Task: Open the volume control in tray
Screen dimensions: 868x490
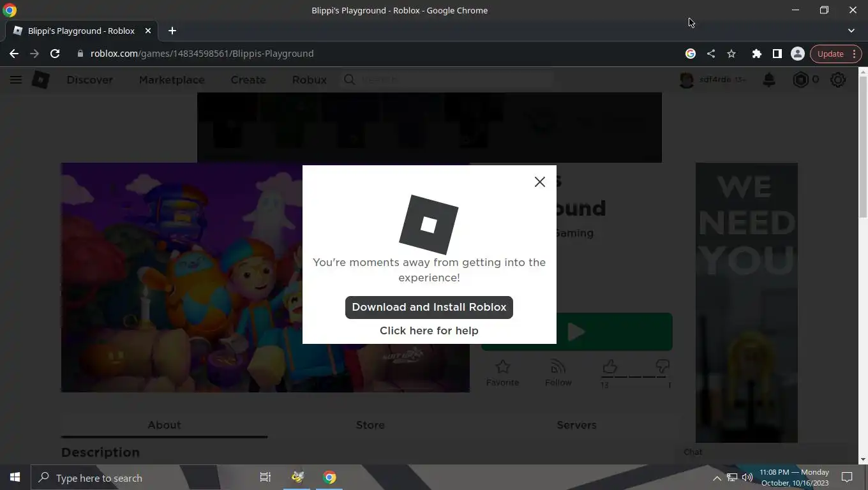Action: click(747, 478)
